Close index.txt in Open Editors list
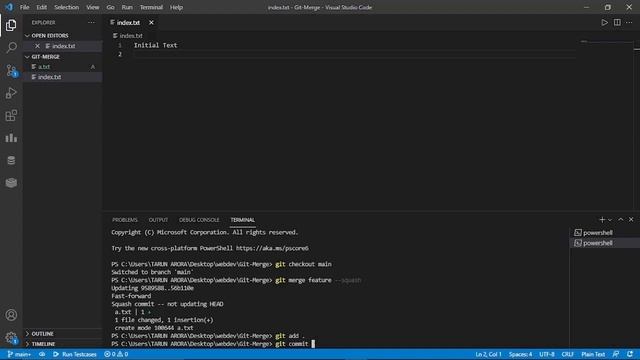Viewport: 640px width, 360px height. [x=38, y=46]
